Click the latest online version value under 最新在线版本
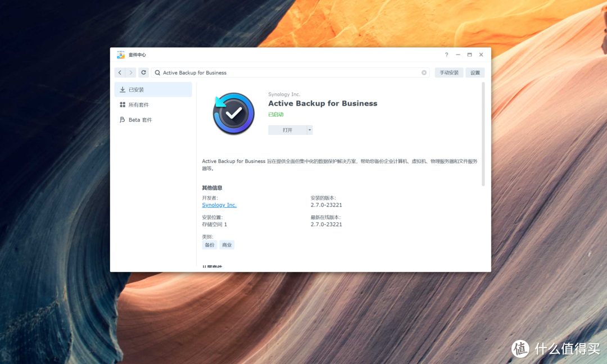 327,224
